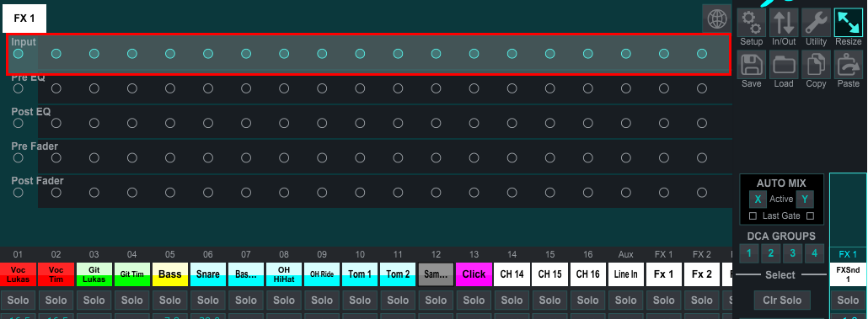Click the 'AUTO MIX' heading
The width and height of the screenshot is (868, 319).
[782, 183]
